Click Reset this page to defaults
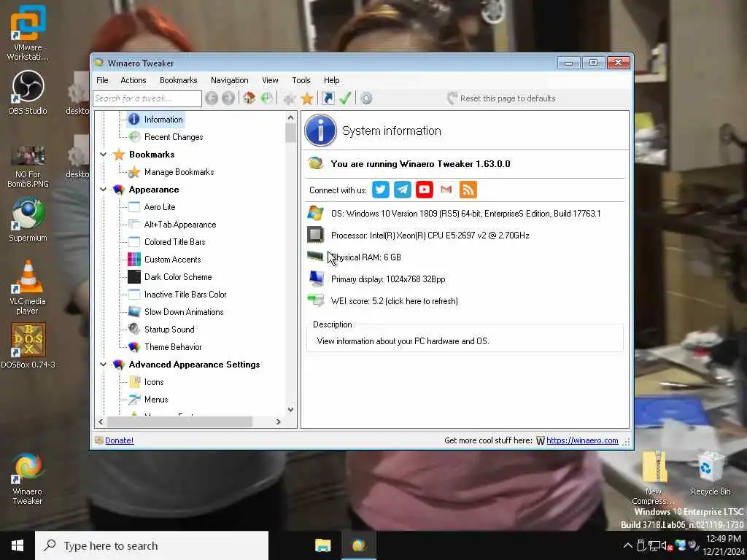747x560 pixels. (501, 98)
